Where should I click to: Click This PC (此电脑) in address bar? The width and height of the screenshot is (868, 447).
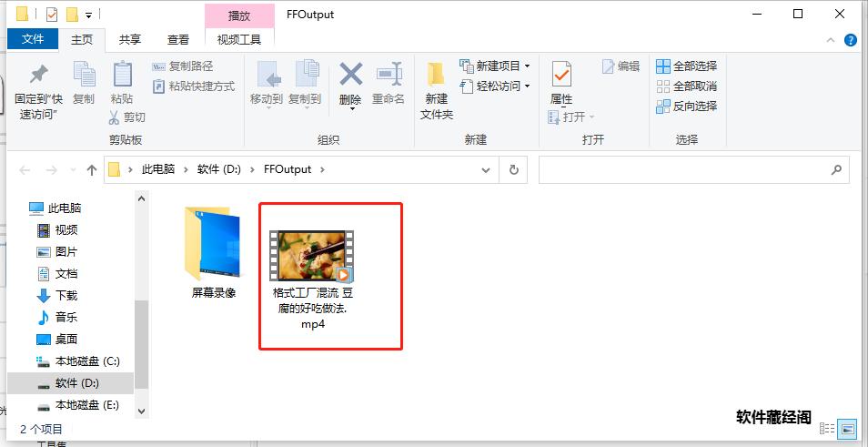pyautogui.click(x=157, y=169)
